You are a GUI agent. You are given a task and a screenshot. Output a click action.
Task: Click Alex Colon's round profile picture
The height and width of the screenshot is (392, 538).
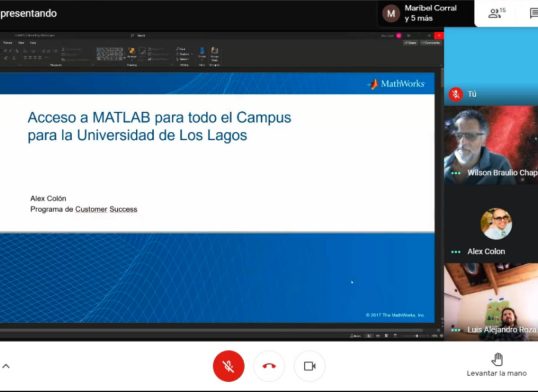(496, 223)
